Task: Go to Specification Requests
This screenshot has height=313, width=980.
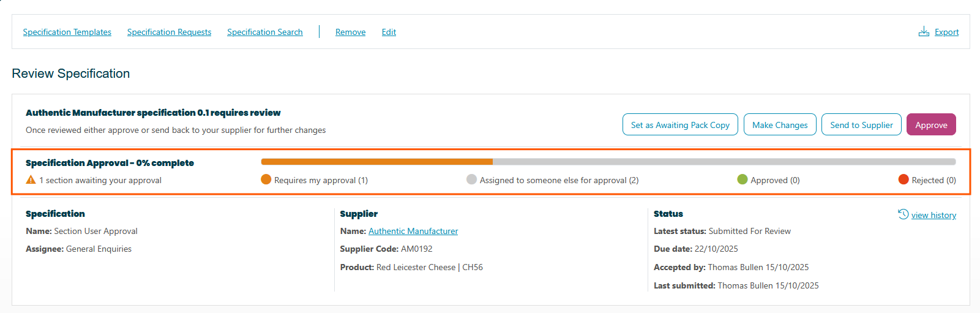Action: tap(169, 32)
